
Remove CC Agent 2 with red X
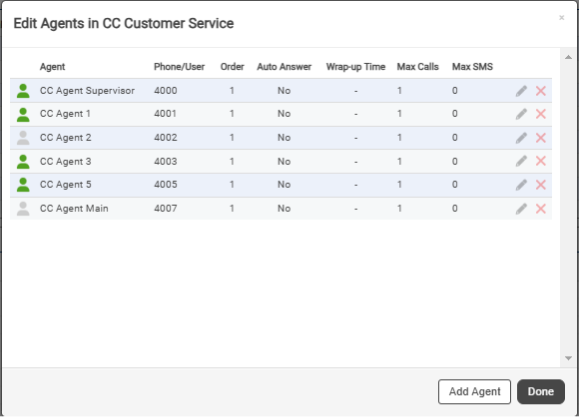(x=541, y=138)
